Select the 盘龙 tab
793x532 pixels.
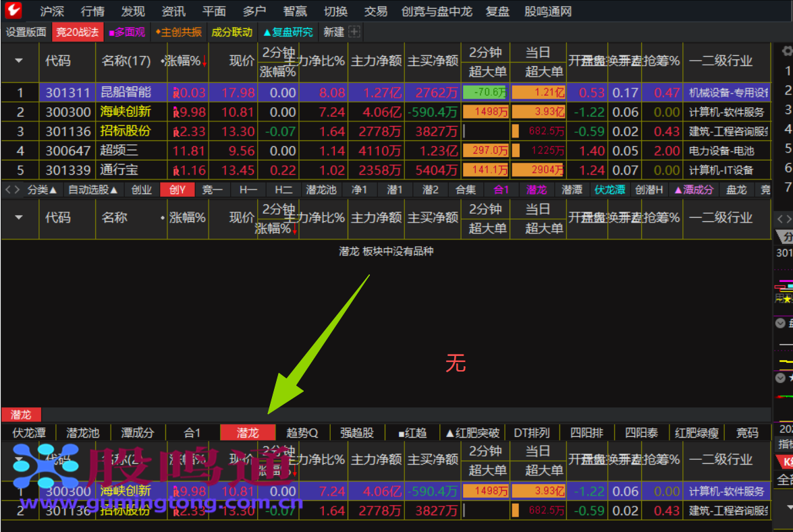point(736,189)
